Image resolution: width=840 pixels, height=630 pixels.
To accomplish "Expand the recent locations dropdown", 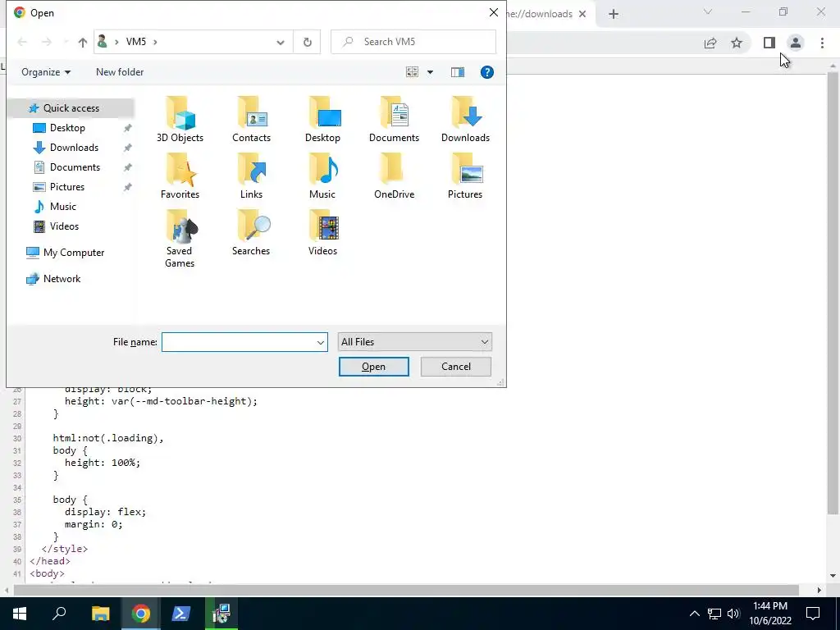I will click(66, 42).
